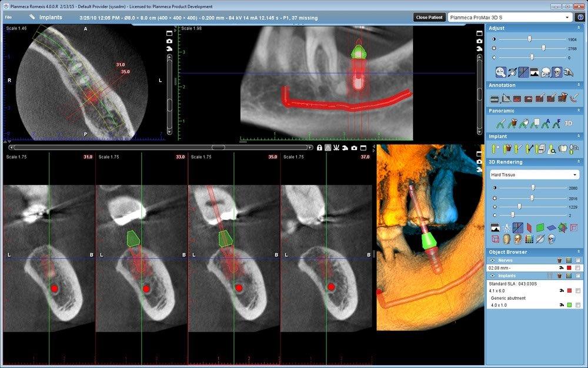Open the File menu
Image resolution: width=588 pixels, height=368 pixels.
pos(8,17)
